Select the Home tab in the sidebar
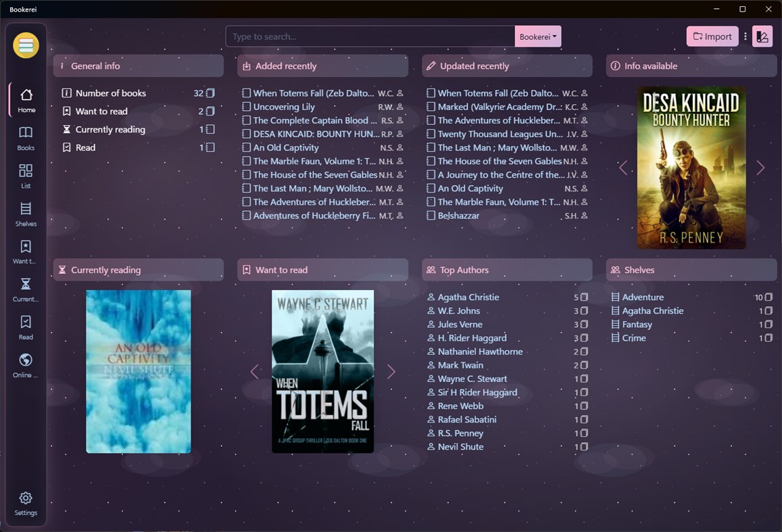The image size is (782, 532). [25, 99]
